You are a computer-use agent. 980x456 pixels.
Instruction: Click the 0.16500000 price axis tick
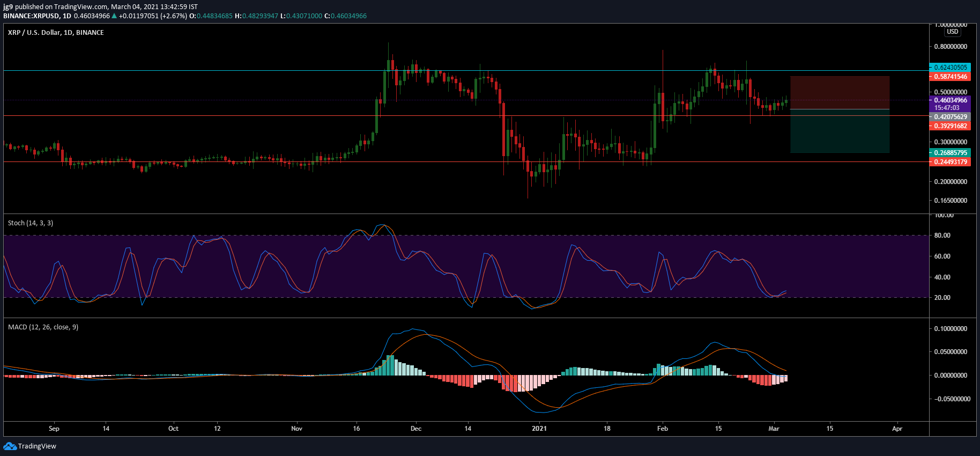coord(951,201)
